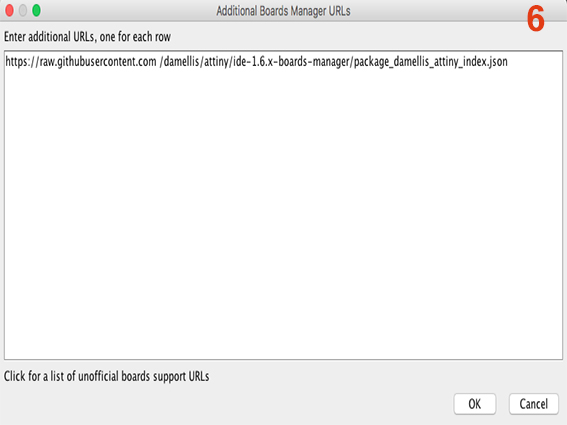The image size is (567, 425).
Task: Click the grayed-out minimize window button
Action: pyautogui.click(x=23, y=10)
